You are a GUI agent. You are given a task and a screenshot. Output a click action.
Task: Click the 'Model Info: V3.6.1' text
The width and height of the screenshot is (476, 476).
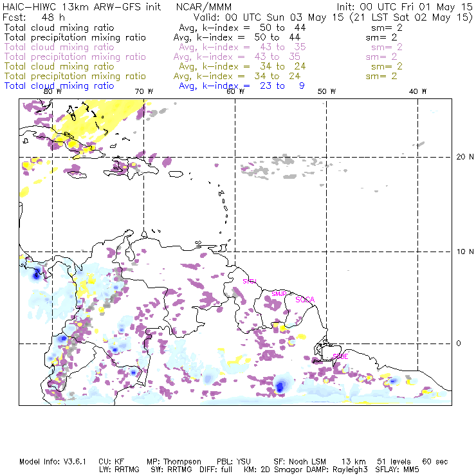[x=53, y=462]
